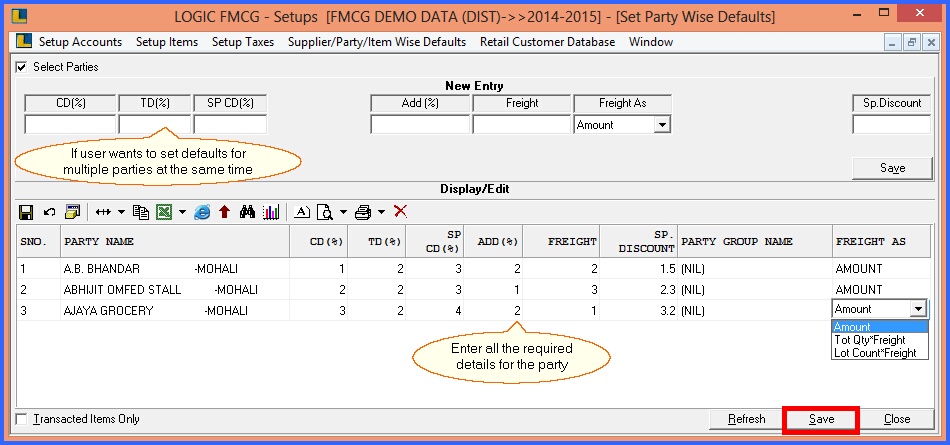Viewport: 950px width, 445px height.
Task: Click the CD(%) input field in New Entry
Action: point(70,124)
